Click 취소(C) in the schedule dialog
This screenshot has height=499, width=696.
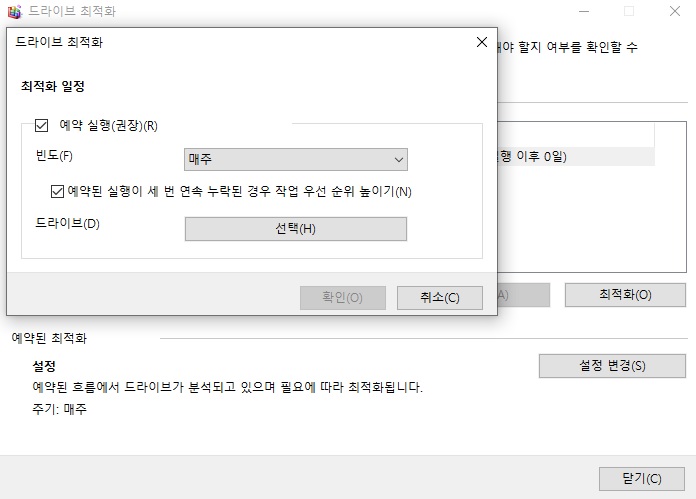click(440, 297)
